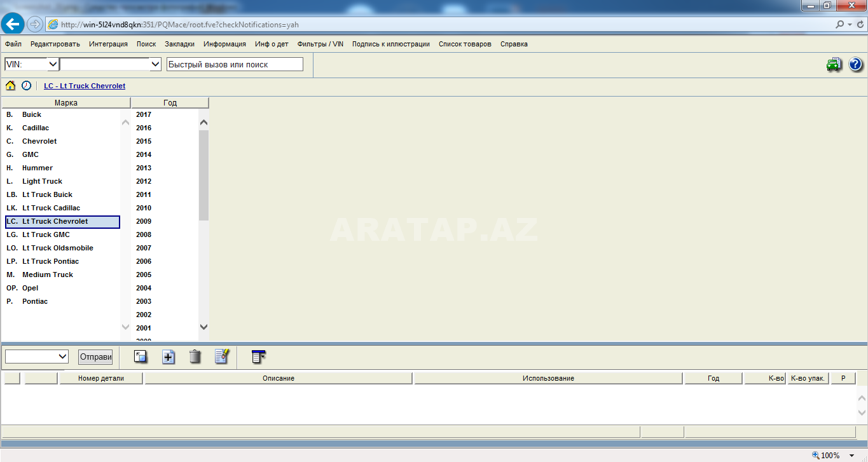Screen dimensions: 868x462
Task: Click the year list scroll up arrow
Action: click(203, 123)
